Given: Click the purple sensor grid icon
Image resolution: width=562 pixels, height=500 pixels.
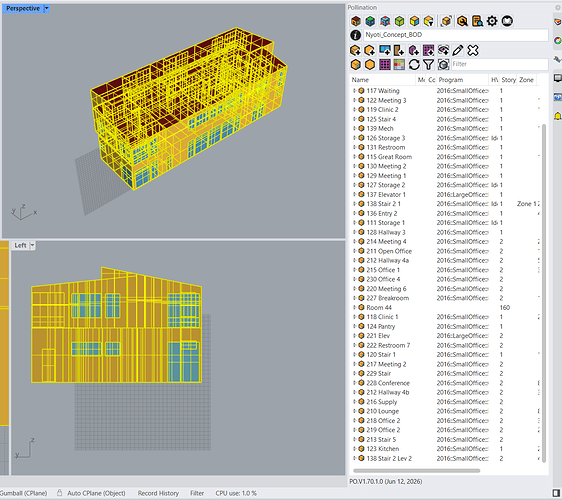Looking at the screenshot, I should (385, 65).
